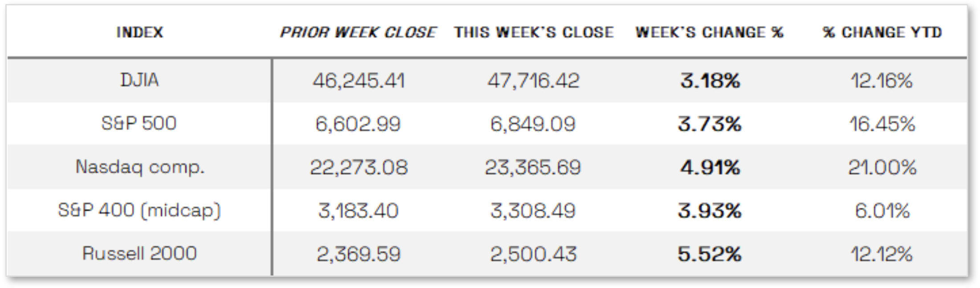
Task: Select the Nasdaq comp. row label
Action: (140, 167)
